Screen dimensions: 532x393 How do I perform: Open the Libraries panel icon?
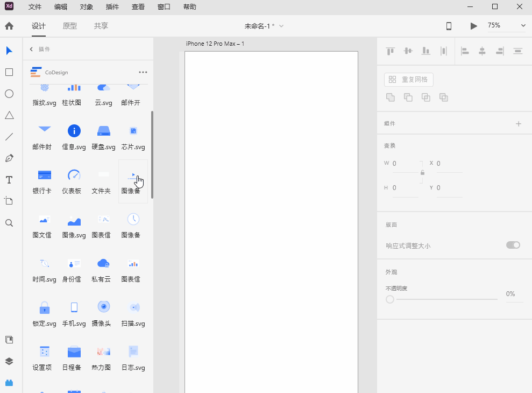tap(9, 340)
